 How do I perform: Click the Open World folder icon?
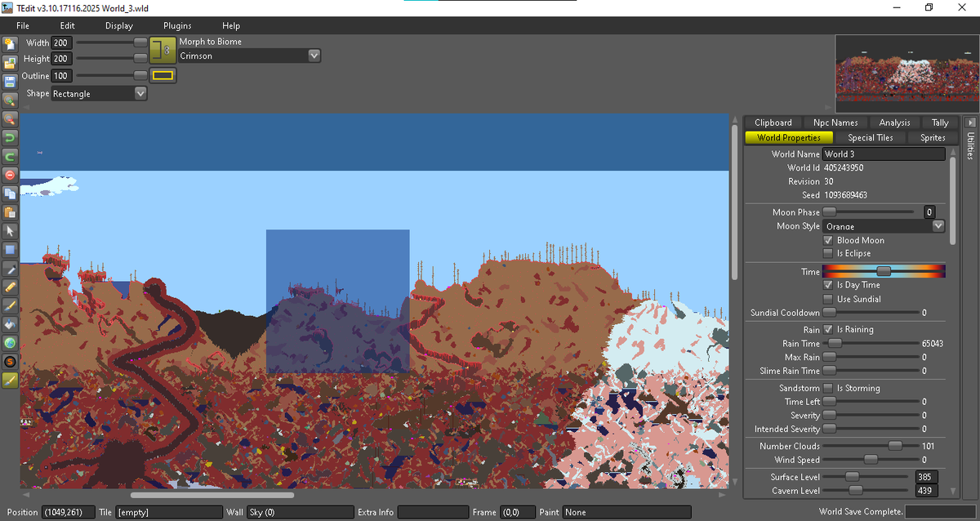[x=10, y=62]
